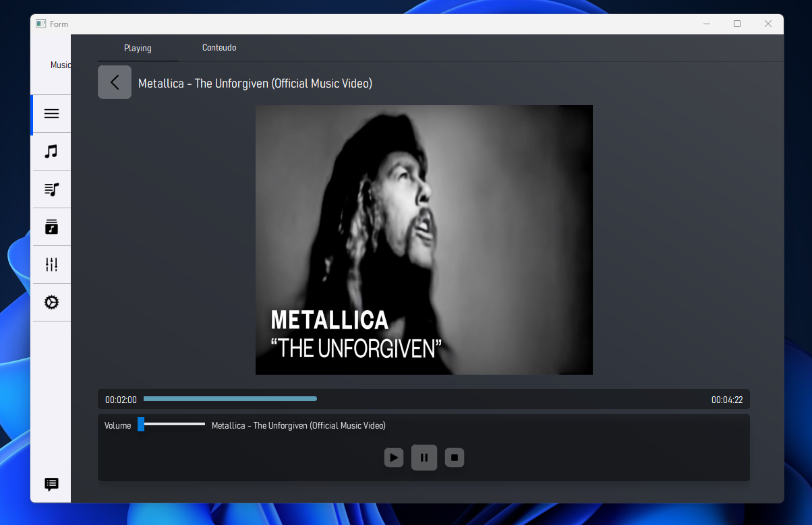This screenshot has width=812, height=525.
Task: Click the Music label in sidebar
Action: pos(61,65)
